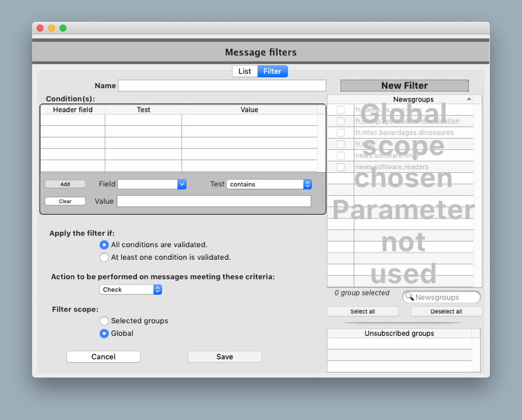Switch to the Filter tab
Screen dimensions: 522x420
click(272, 71)
